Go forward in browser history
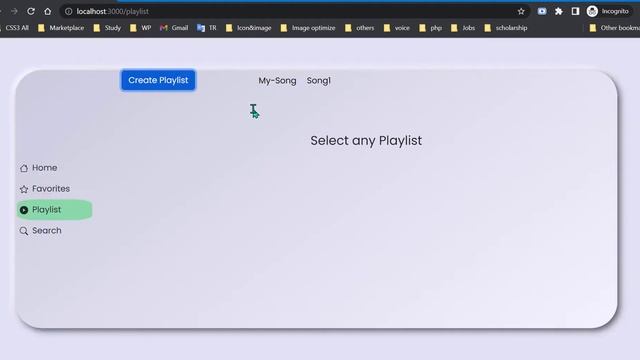 [x=14, y=11]
